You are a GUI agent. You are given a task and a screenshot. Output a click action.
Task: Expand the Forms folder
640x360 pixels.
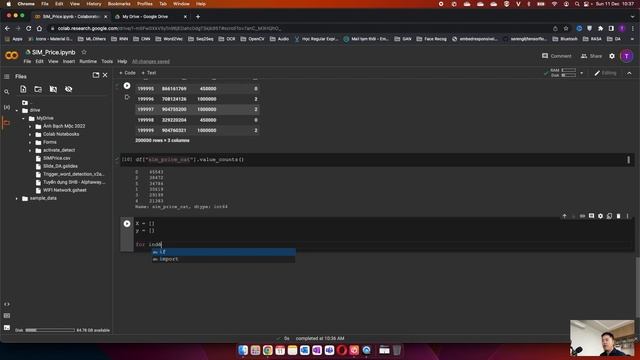click(x=30, y=142)
